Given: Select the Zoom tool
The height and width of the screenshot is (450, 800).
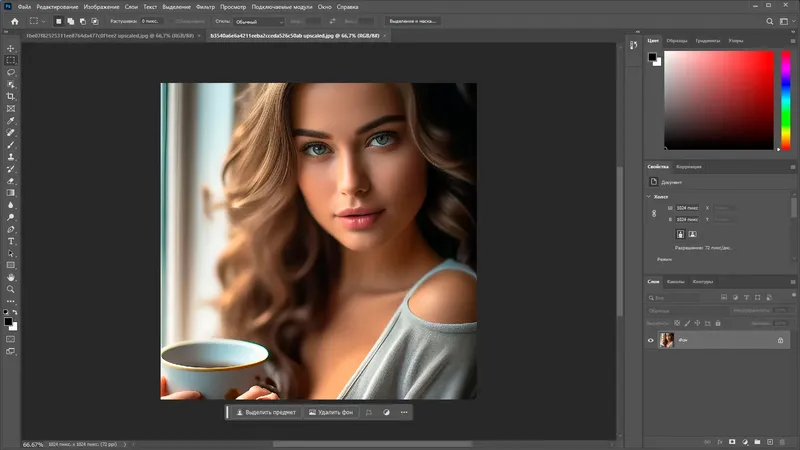Looking at the screenshot, I should point(11,289).
